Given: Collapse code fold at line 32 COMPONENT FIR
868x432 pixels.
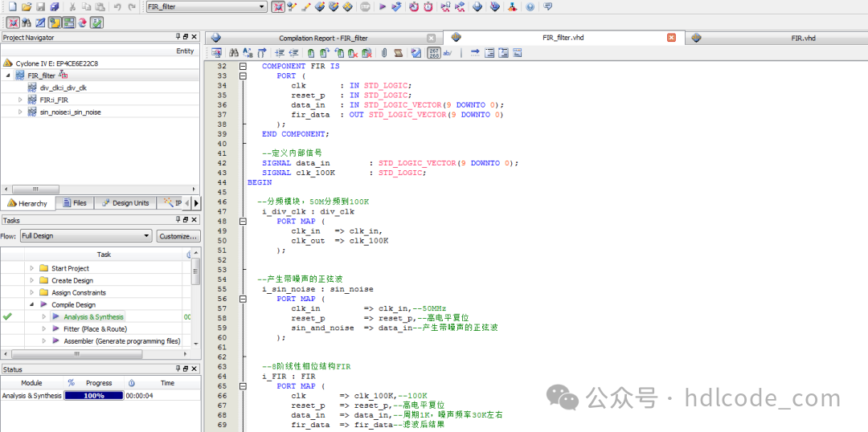Looking at the screenshot, I should coord(242,66).
